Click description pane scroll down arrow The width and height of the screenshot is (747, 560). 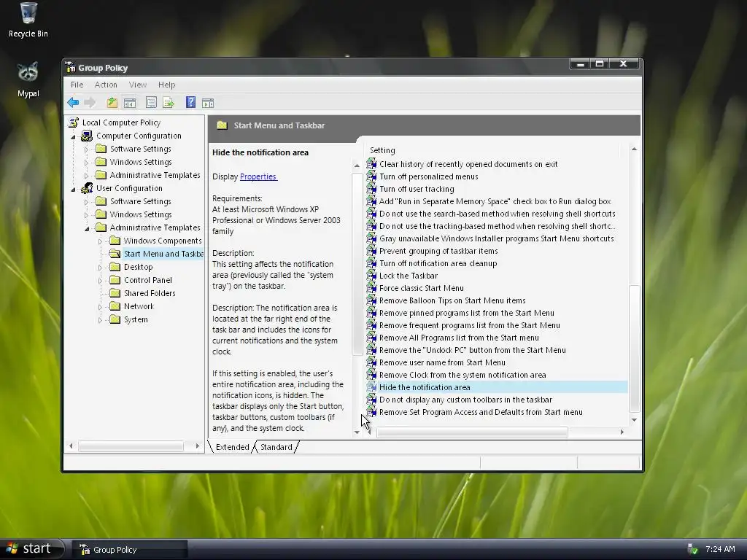click(x=357, y=432)
